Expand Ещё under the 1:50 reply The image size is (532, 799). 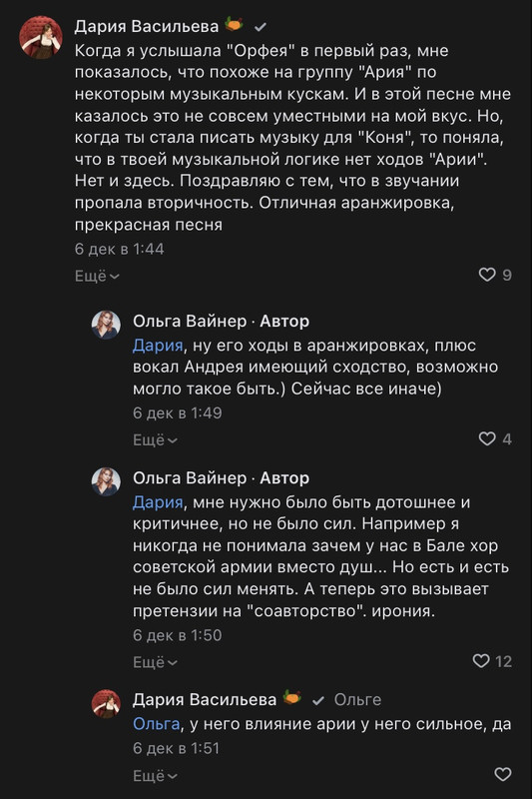156,662
